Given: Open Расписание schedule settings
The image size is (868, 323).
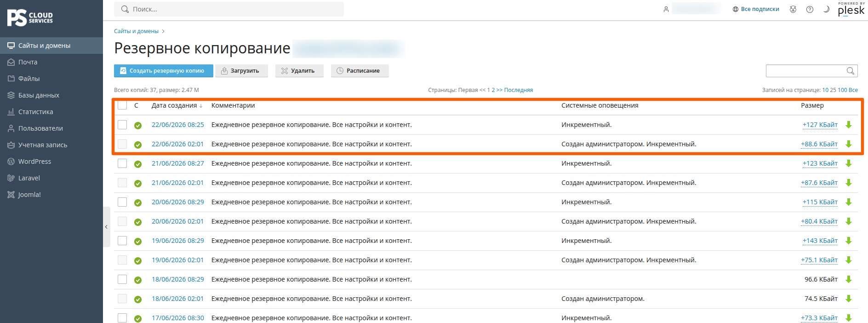Looking at the screenshot, I should pos(360,71).
